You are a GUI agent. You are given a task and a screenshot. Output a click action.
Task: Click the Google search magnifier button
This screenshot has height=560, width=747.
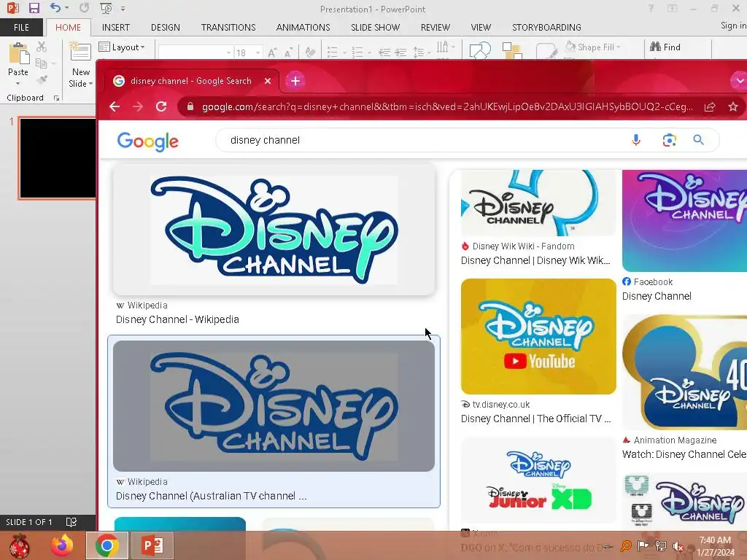click(x=698, y=140)
